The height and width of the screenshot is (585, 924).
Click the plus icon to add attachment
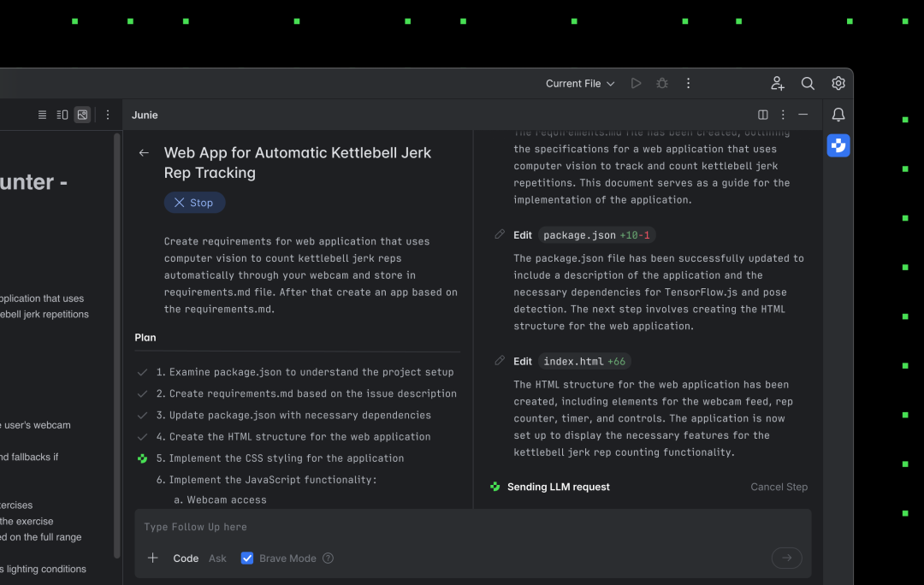point(153,558)
